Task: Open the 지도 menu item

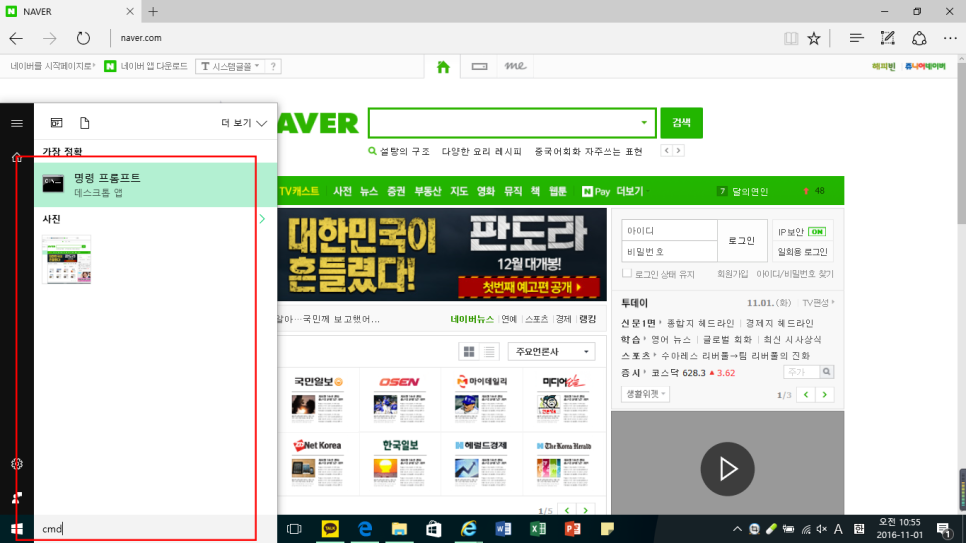Action: (x=459, y=191)
